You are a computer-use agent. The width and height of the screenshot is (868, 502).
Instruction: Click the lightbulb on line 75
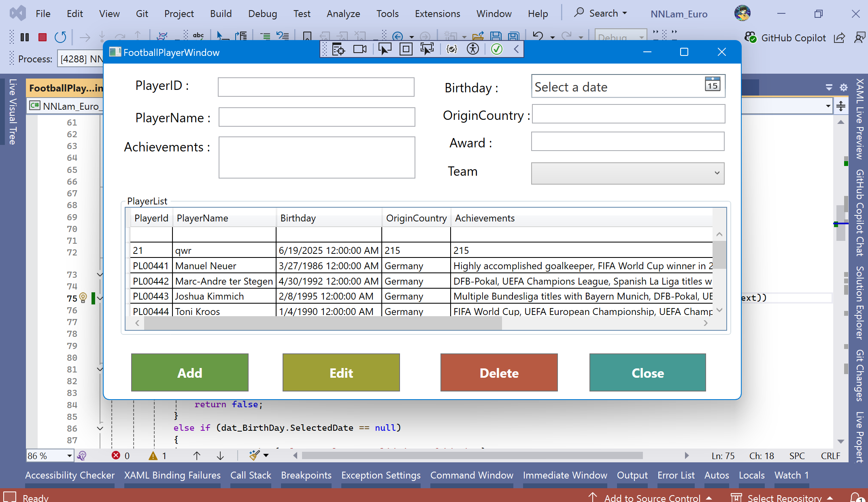coord(83,298)
